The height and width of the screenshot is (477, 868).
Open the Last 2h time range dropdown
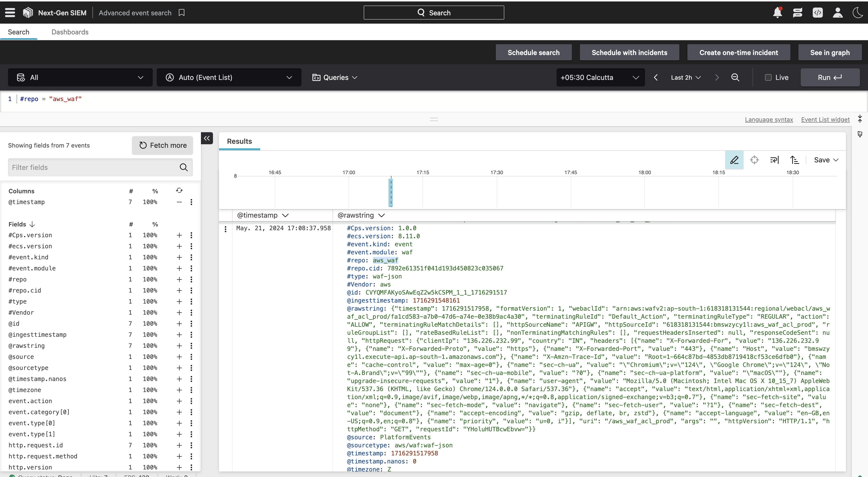click(x=686, y=78)
